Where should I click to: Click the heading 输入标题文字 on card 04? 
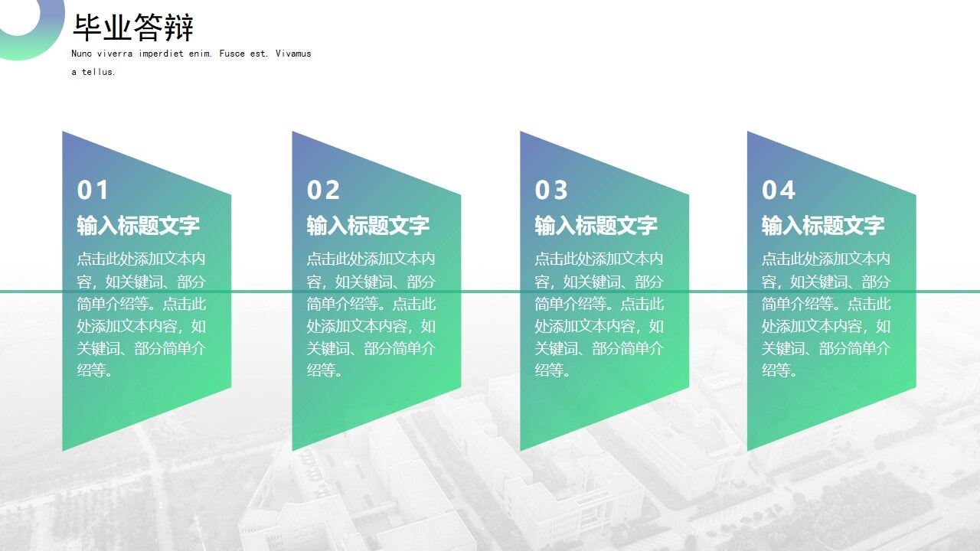pos(823,226)
